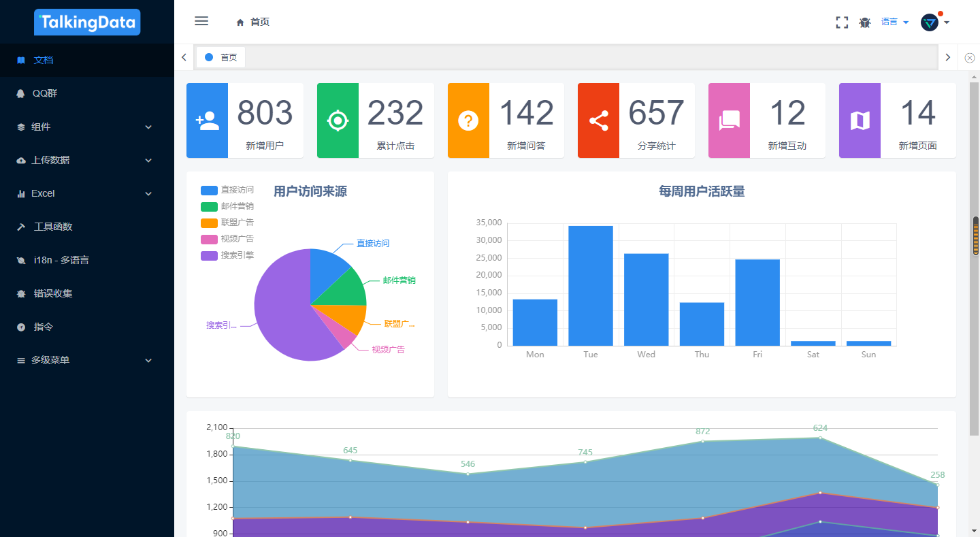Toggle 搜索引擎 legend in pie chart

coord(227,255)
